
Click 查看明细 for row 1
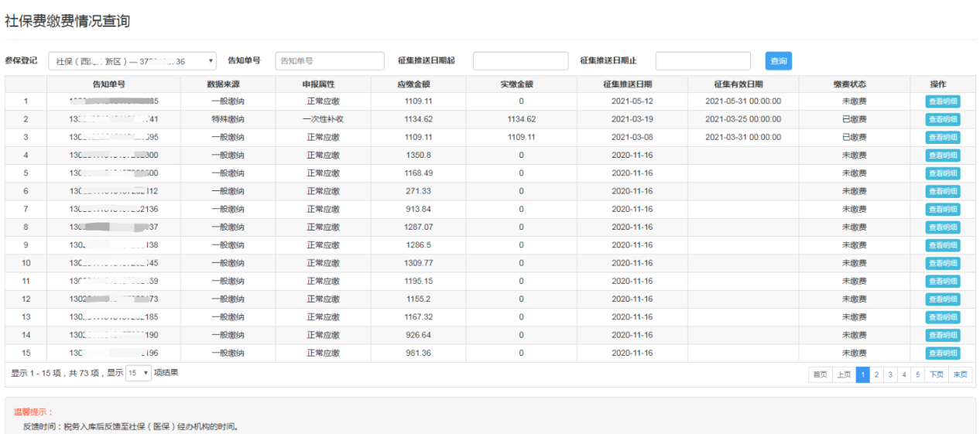coord(942,101)
